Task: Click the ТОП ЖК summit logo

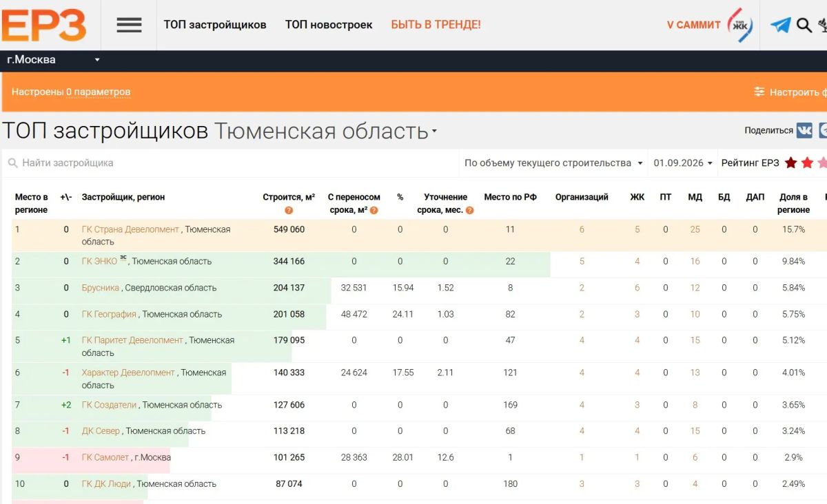Action: [x=741, y=25]
